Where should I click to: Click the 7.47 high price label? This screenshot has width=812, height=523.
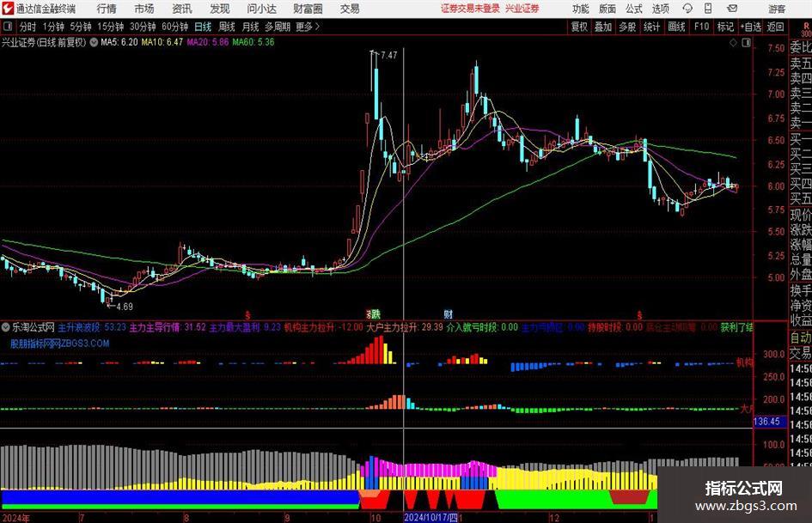click(388, 55)
